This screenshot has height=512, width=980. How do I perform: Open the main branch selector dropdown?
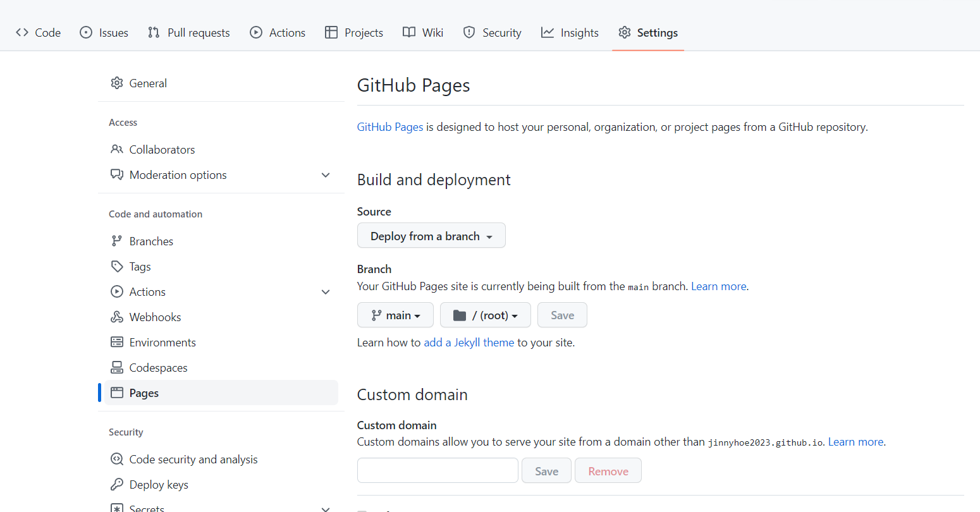coord(395,315)
